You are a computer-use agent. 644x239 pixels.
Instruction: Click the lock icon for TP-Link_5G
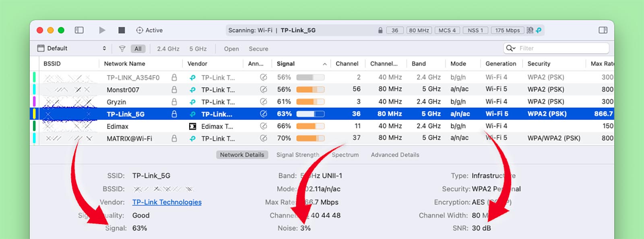174,114
